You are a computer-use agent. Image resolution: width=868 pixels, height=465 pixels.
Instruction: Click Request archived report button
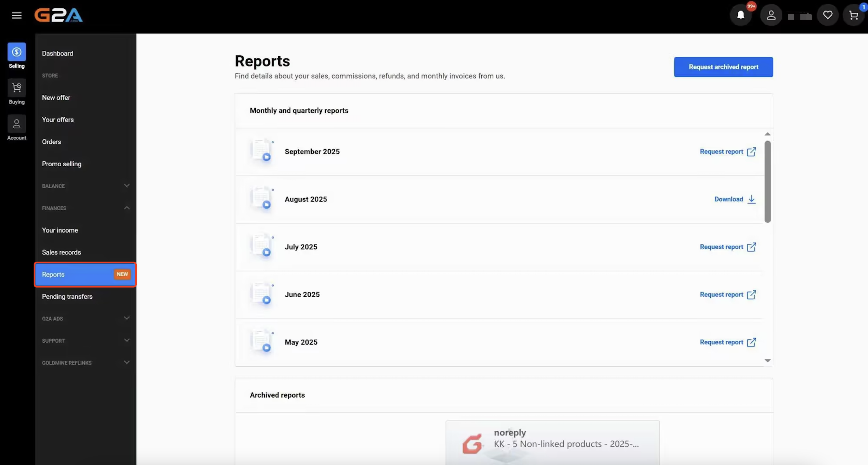click(x=723, y=67)
